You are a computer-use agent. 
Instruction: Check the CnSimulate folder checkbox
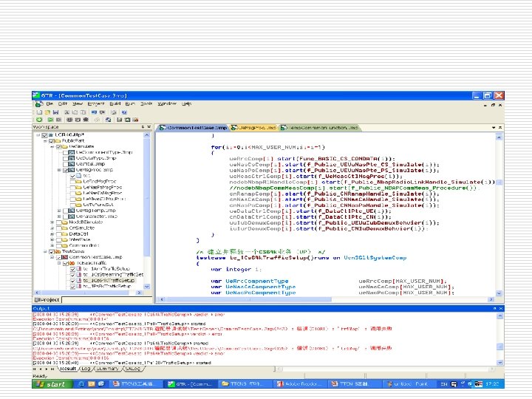pyautogui.click(x=58, y=228)
